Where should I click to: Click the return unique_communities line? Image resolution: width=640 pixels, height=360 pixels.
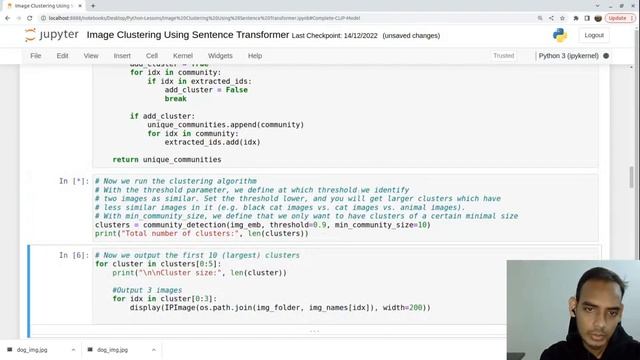[167, 160]
